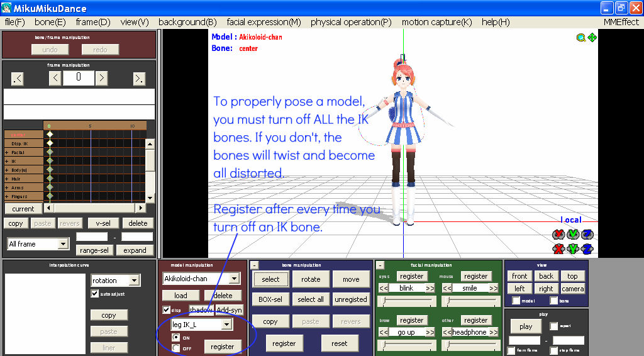
Task: Select the IK ON radio button
Action: [x=176, y=337]
